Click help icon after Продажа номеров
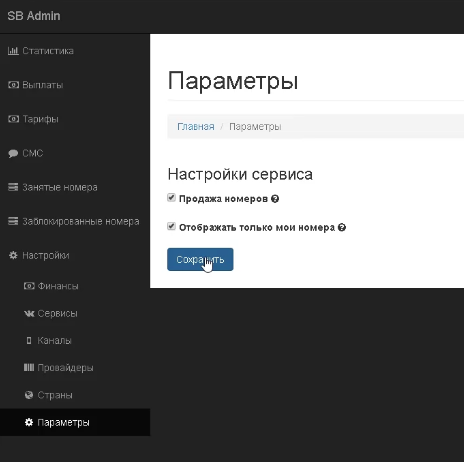464x462 pixels. click(x=275, y=199)
